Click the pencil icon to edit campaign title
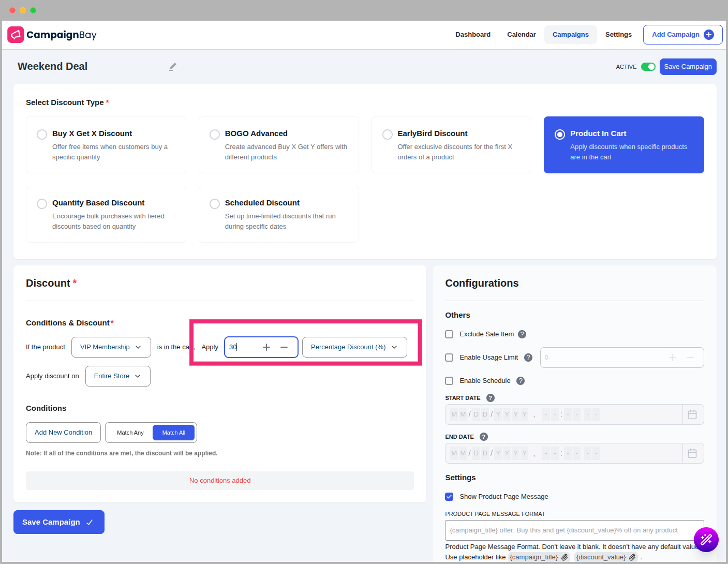The width and height of the screenshot is (728, 564). [x=173, y=67]
